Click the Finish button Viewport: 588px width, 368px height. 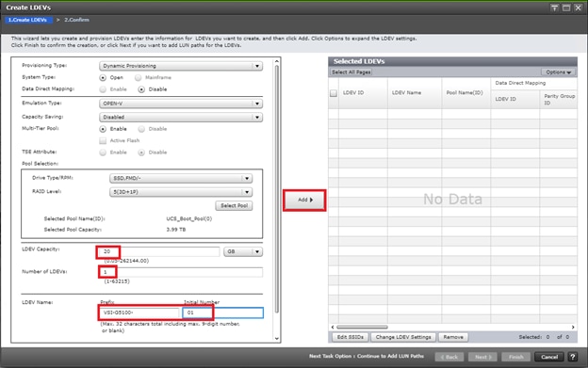(x=516, y=357)
